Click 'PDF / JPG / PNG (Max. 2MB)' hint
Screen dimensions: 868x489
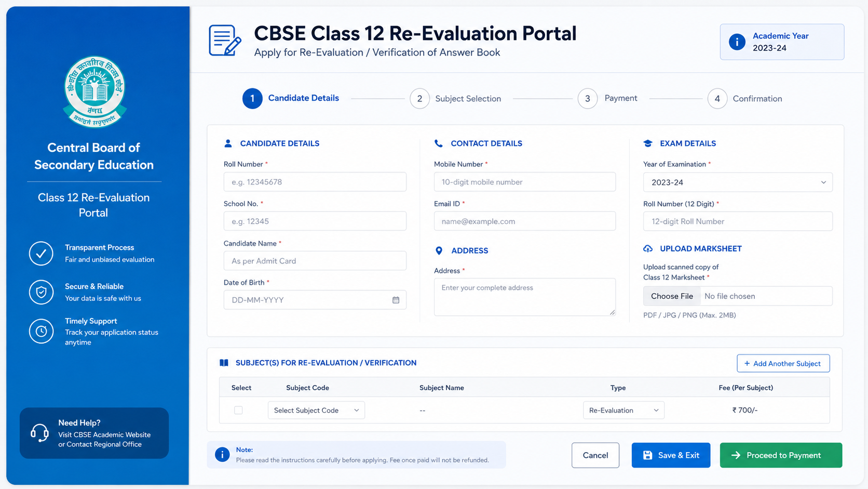(x=689, y=315)
